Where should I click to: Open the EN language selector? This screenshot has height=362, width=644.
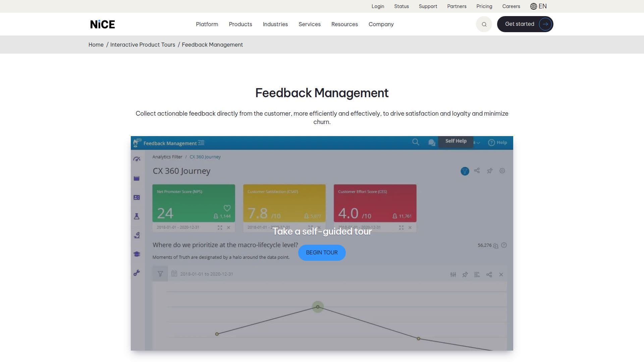[538, 6]
